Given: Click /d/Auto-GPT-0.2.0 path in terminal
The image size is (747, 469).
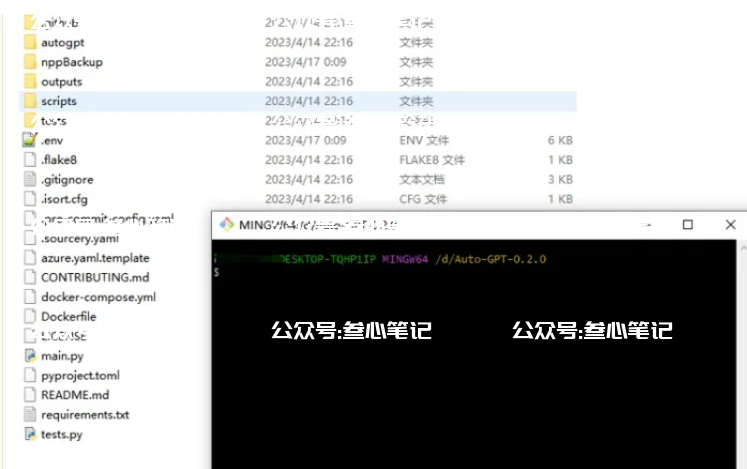Looking at the screenshot, I should pos(490,259).
